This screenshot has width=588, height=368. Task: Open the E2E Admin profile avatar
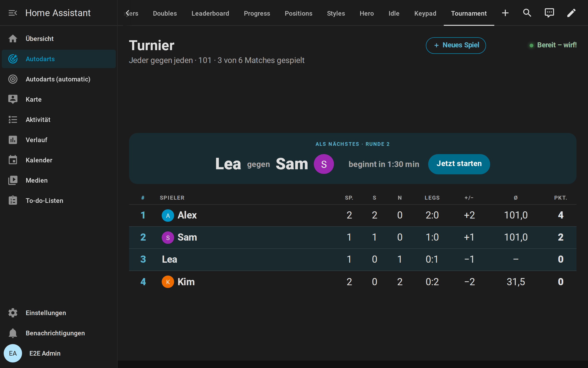13,353
